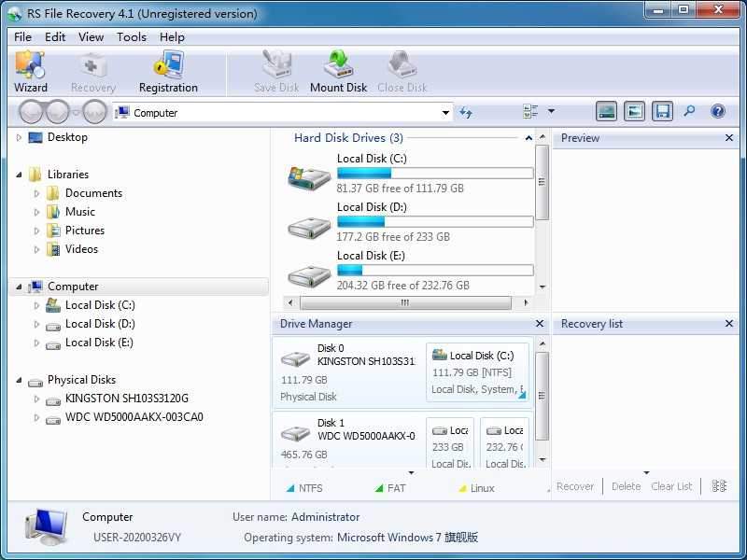Open the Edit menu

tap(54, 36)
